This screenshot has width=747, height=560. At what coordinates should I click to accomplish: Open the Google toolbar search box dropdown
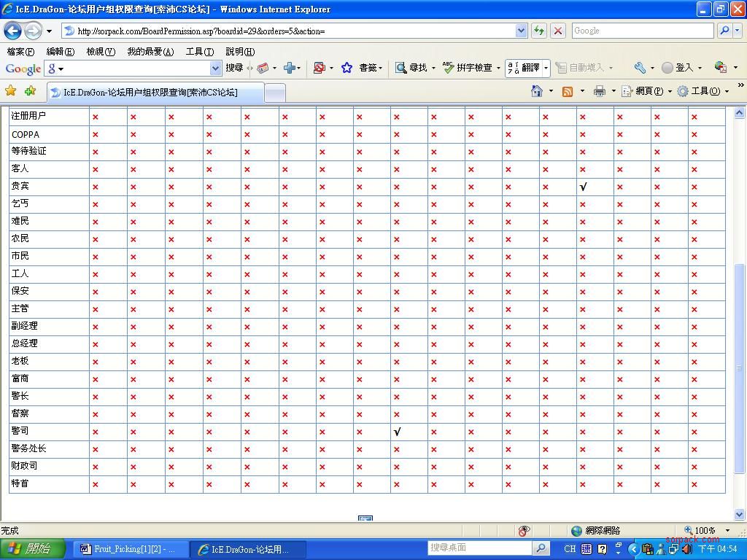215,68
